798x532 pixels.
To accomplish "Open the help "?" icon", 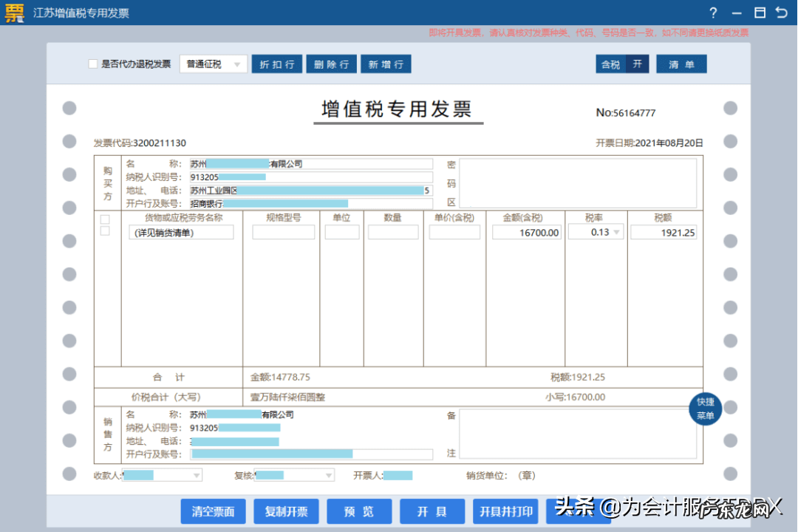I will pyautogui.click(x=712, y=13).
